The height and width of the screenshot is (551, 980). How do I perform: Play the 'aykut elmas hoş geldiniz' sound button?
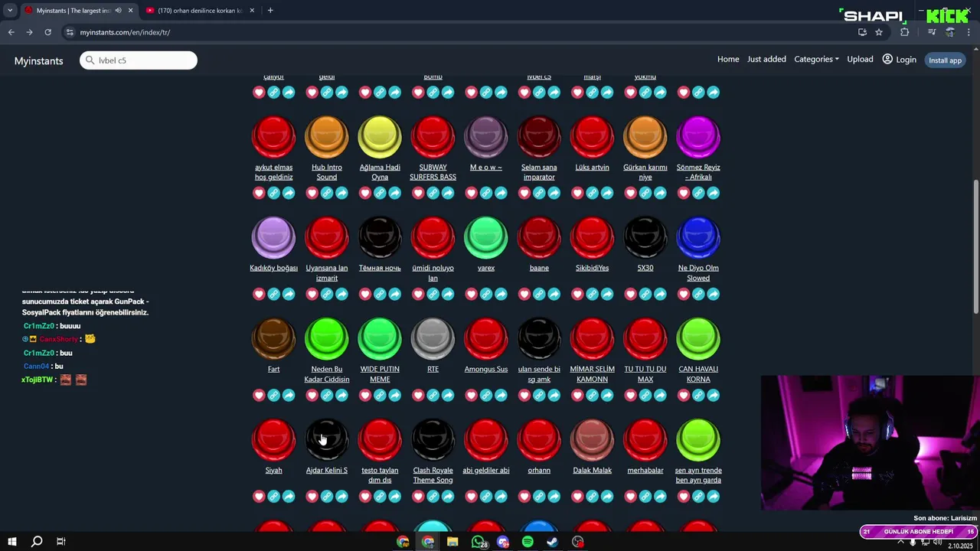(273, 137)
